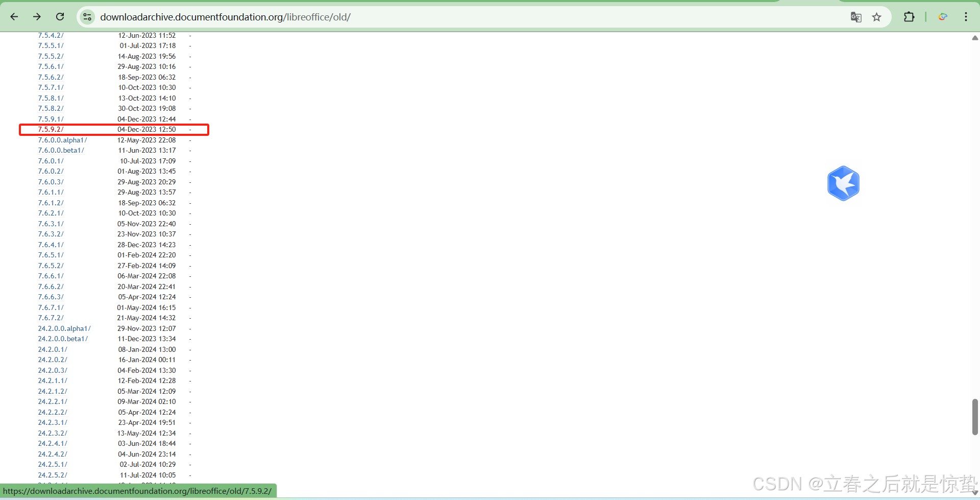The image size is (980, 500).
Task: Click the colorful extension icon beside Extensions
Action: click(942, 17)
